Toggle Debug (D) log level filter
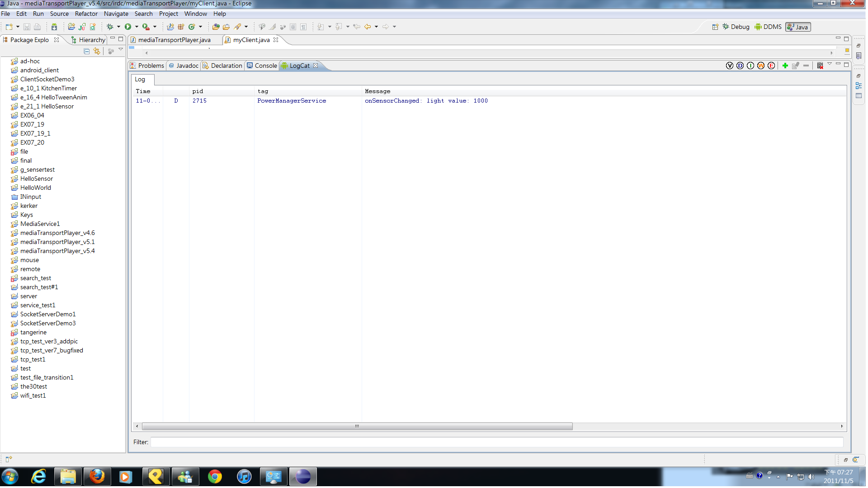 pyautogui.click(x=740, y=66)
